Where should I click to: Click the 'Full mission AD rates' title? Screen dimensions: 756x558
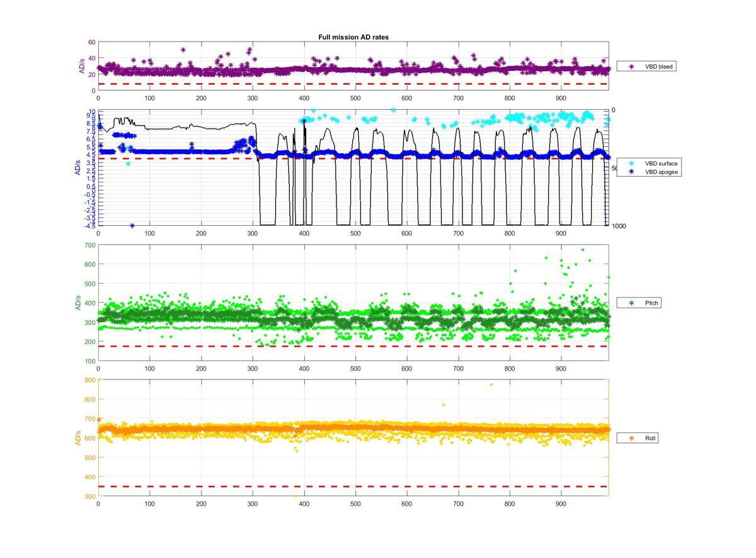353,37
